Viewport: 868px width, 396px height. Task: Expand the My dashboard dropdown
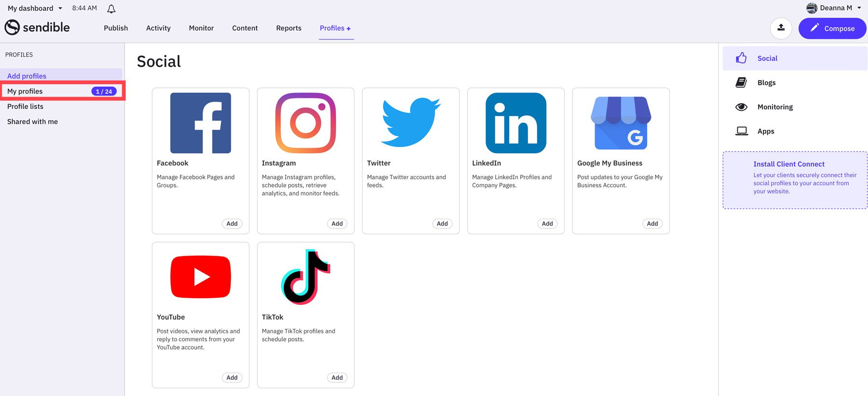click(35, 8)
